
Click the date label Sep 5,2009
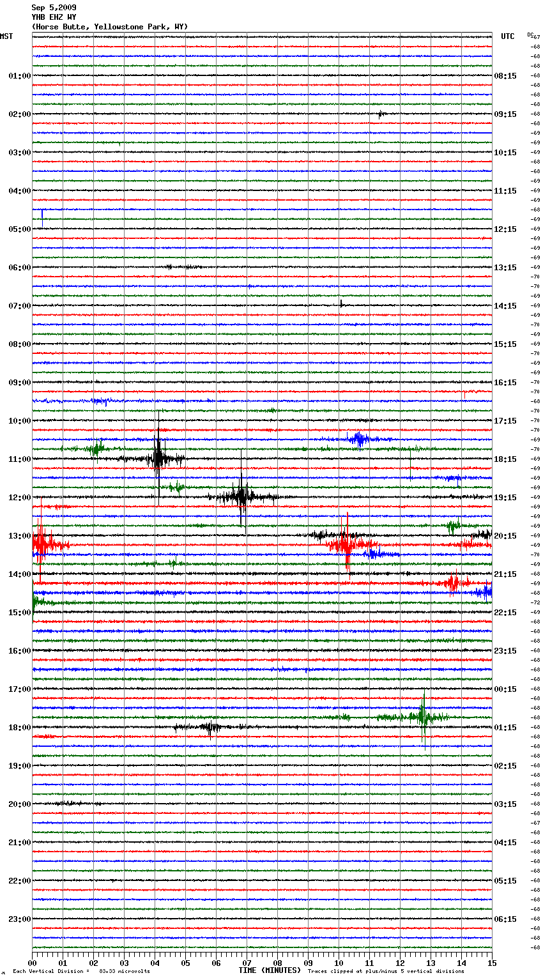(54, 8)
